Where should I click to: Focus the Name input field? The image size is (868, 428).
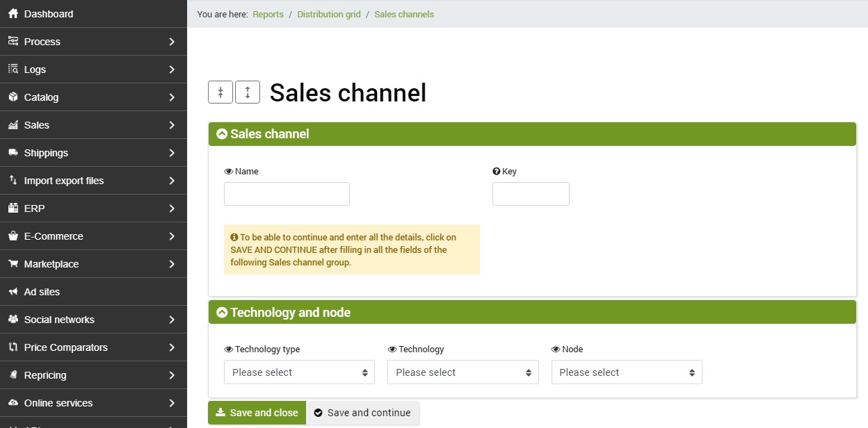pyautogui.click(x=287, y=194)
